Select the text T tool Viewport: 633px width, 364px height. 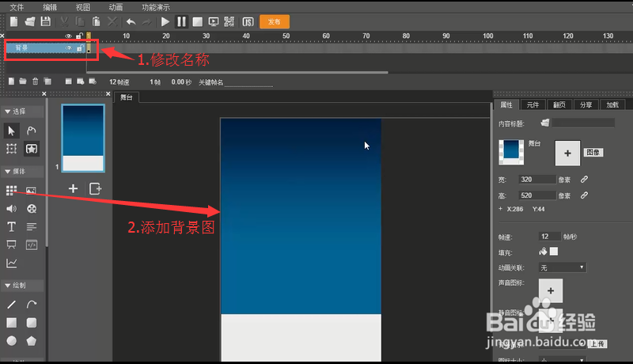click(11, 227)
